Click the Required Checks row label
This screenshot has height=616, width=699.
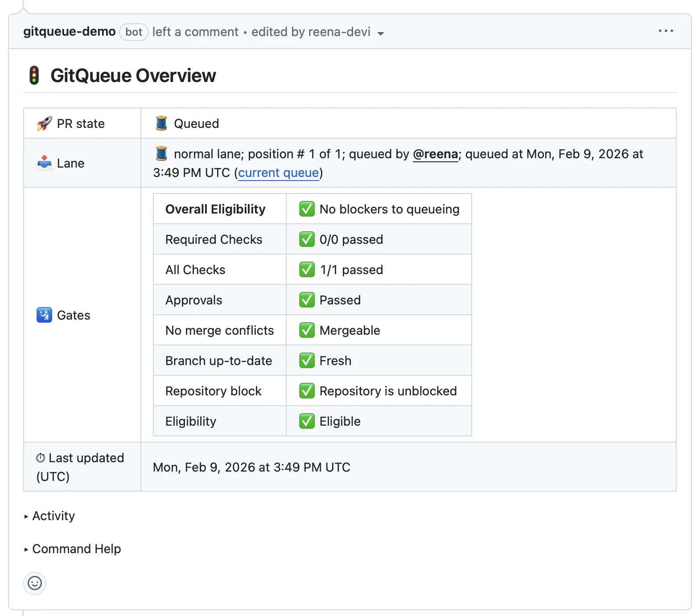point(214,239)
